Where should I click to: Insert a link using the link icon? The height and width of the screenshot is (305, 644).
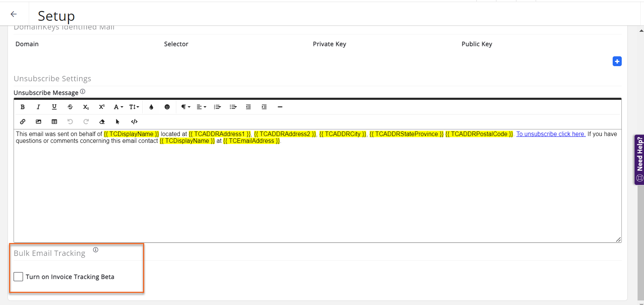pyautogui.click(x=23, y=122)
